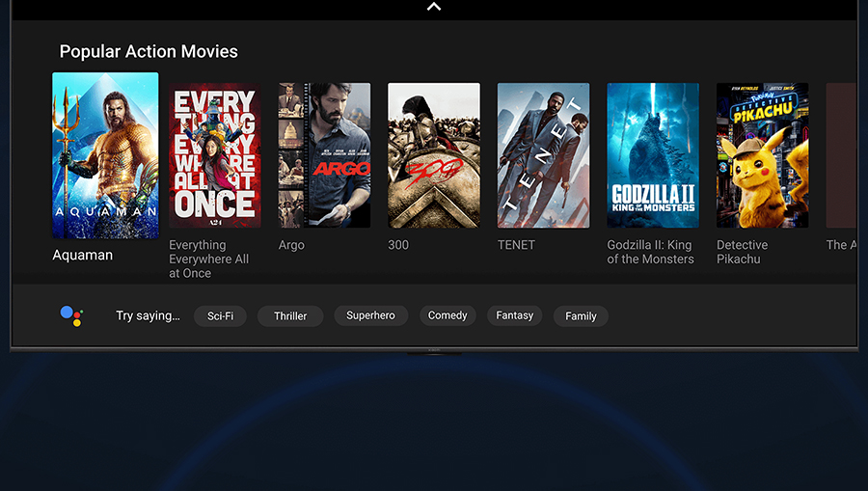Click the Popular Action Movies heading
The image size is (868, 491).
pyautogui.click(x=149, y=51)
